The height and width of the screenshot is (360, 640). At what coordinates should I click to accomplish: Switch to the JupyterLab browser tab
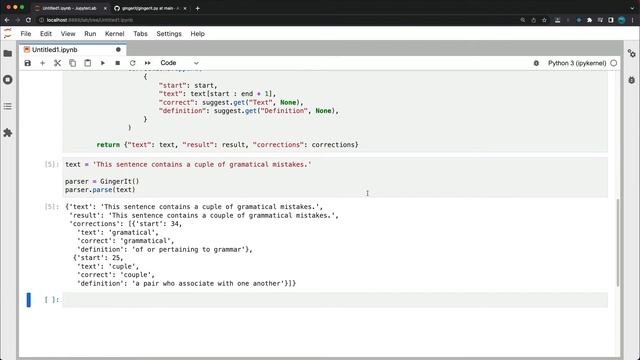(x=69, y=8)
